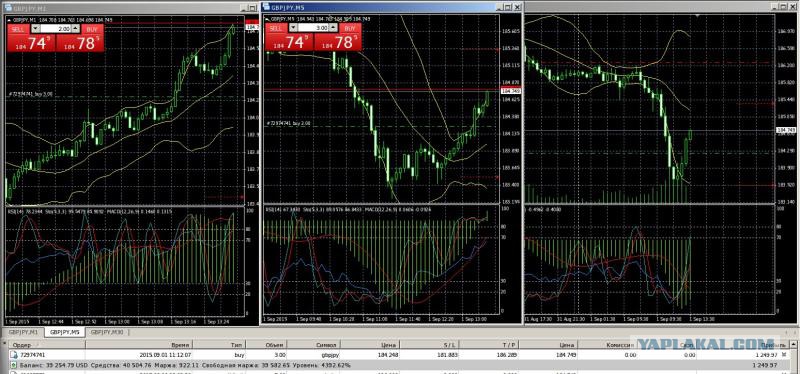800x374 pixels.
Task: Click SELL button on GBPJPY M1 chart
Action: [x=17, y=30]
